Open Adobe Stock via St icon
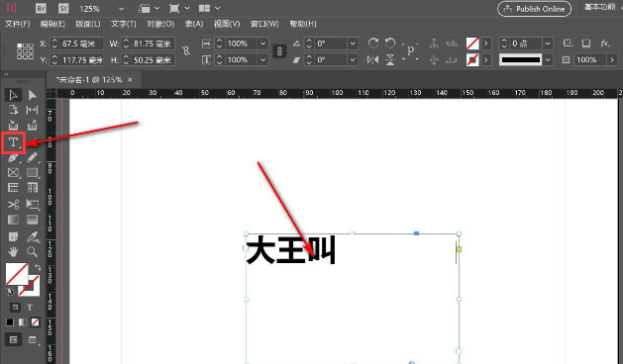 [63, 8]
